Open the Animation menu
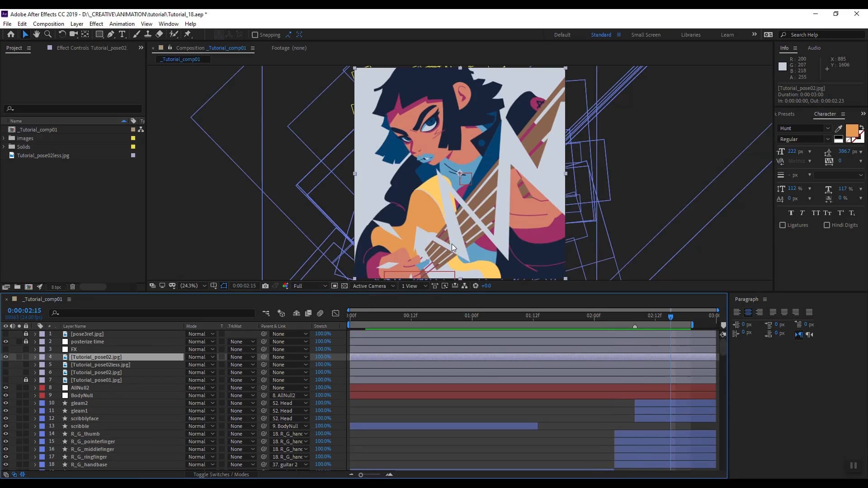Viewport: 868px width, 488px height. pyautogui.click(x=122, y=23)
